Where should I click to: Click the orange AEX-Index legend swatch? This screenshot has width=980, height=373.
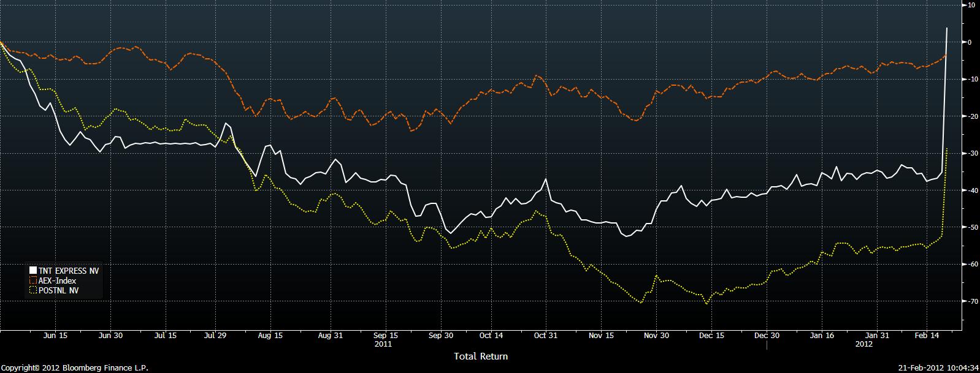(33, 281)
